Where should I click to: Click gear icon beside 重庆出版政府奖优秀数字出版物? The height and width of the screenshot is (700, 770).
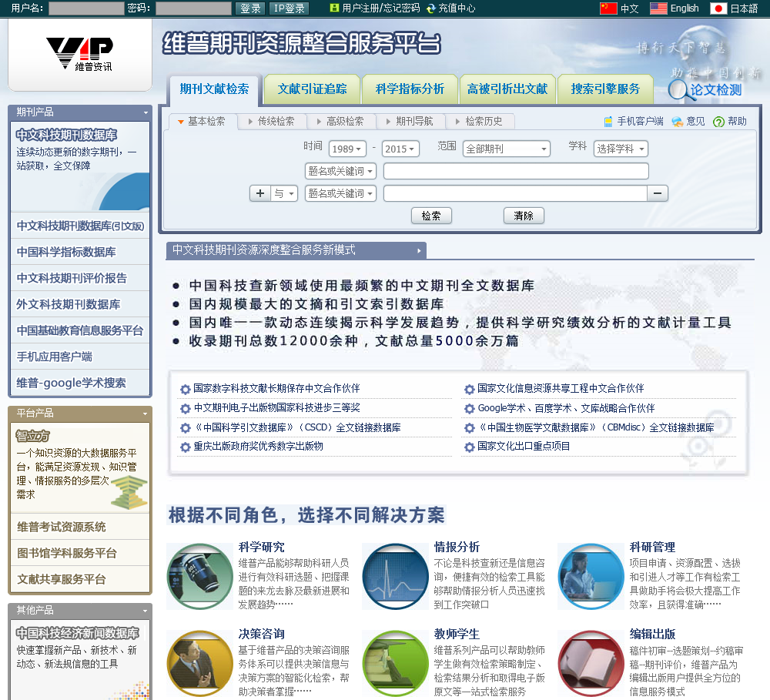(x=185, y=447)
